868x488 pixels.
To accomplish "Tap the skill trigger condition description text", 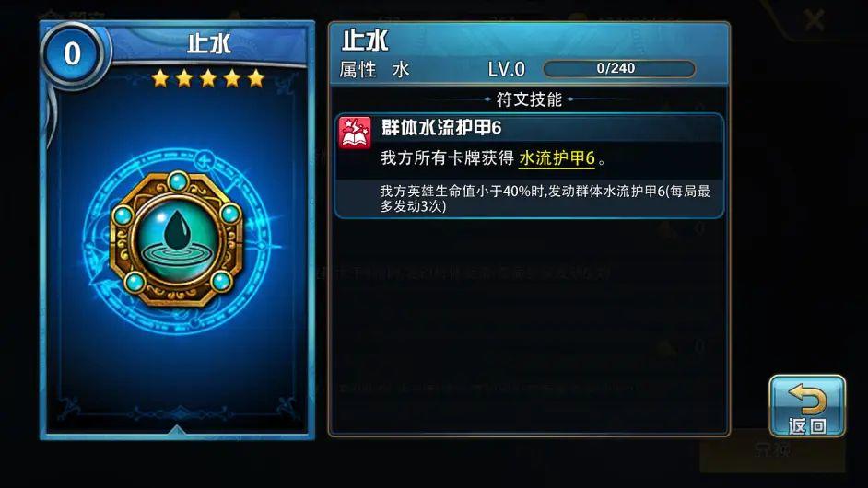I will [545, 199].
